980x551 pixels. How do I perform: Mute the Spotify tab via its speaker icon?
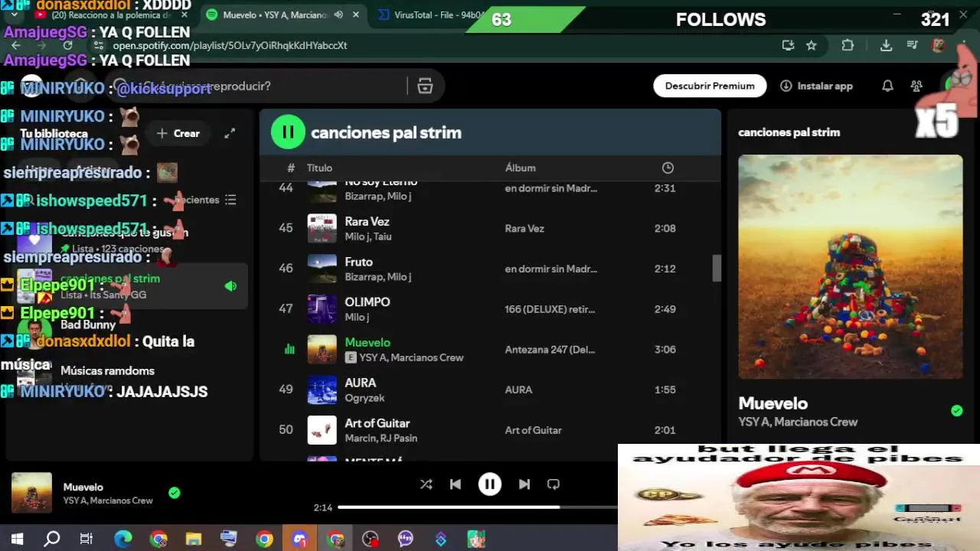point(339,15)
